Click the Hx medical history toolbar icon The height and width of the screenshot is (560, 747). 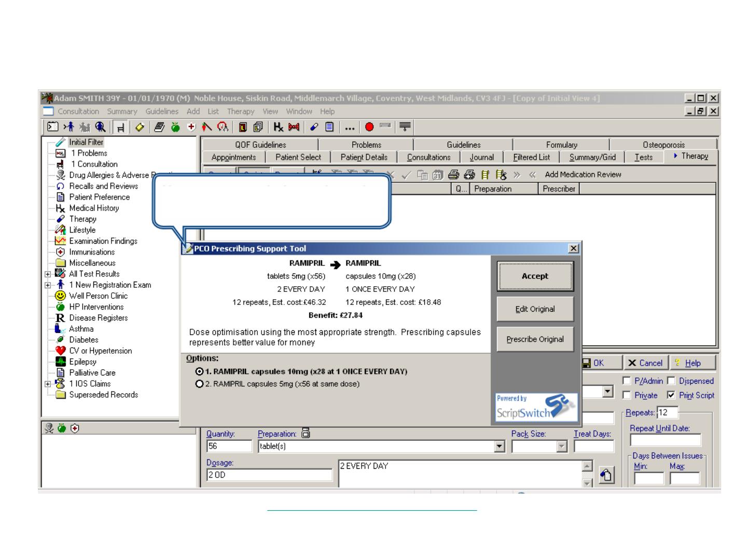pyautogui.click(x=279, y=127)
